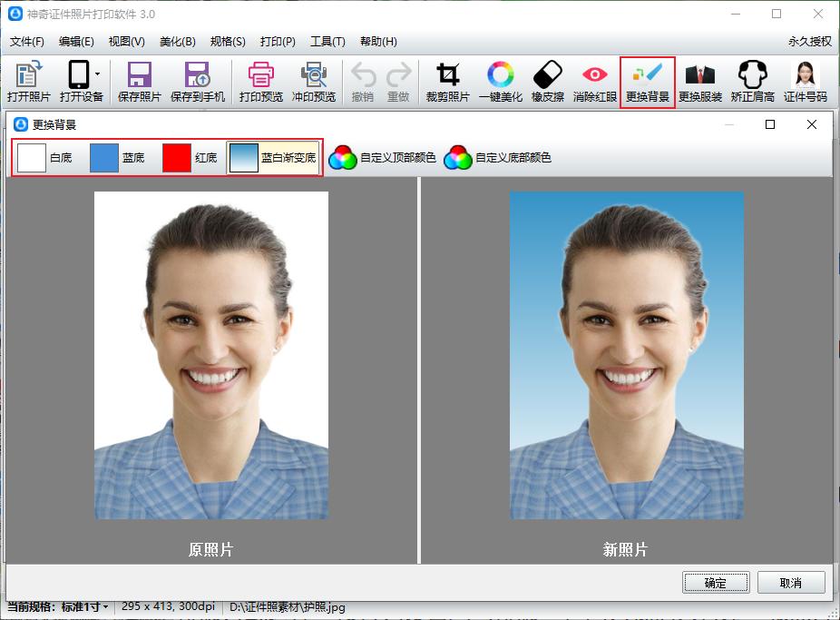
Task: Open the 工具(T) menu
Action: point(327,41)
